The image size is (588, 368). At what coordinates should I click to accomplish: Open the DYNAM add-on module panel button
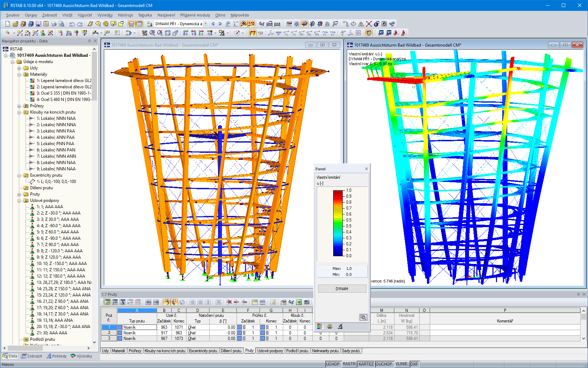click(342, 288)
